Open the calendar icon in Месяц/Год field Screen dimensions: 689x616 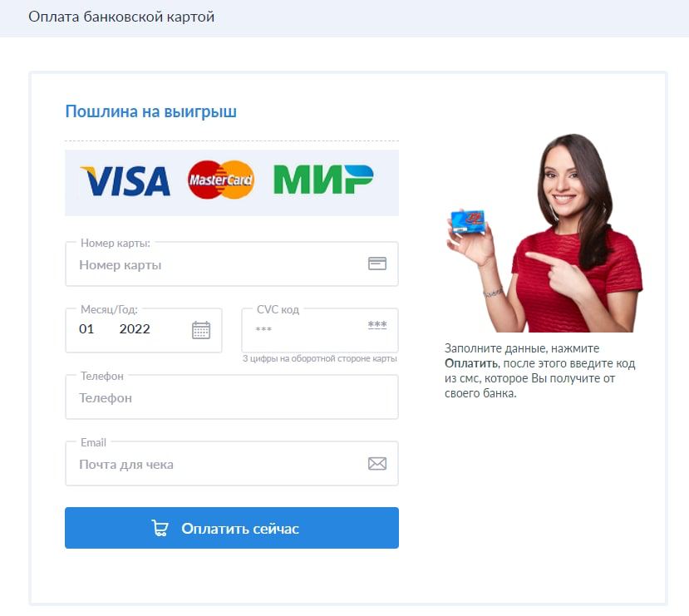(x=201, y=330)
